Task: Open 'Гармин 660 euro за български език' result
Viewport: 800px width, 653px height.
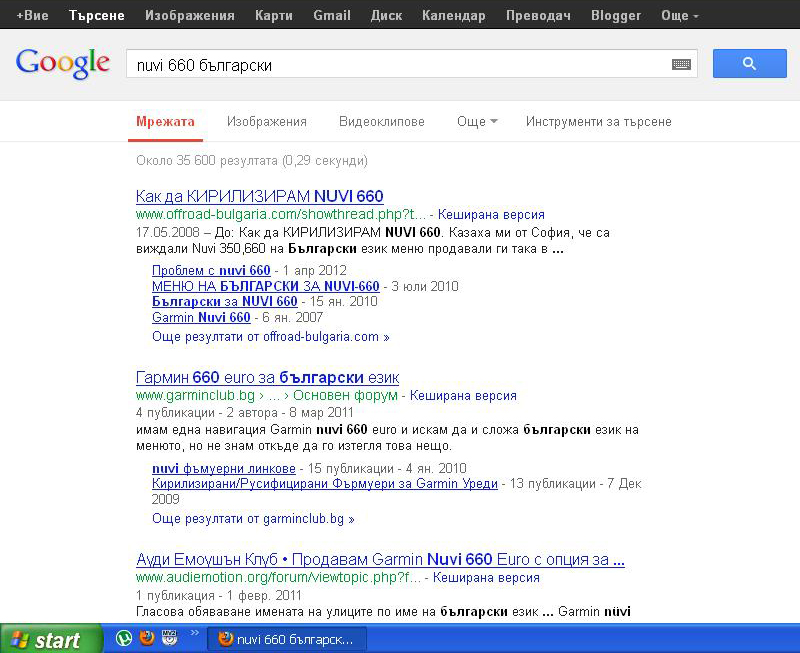Action: pyautogui.click(x=267, y=377)
